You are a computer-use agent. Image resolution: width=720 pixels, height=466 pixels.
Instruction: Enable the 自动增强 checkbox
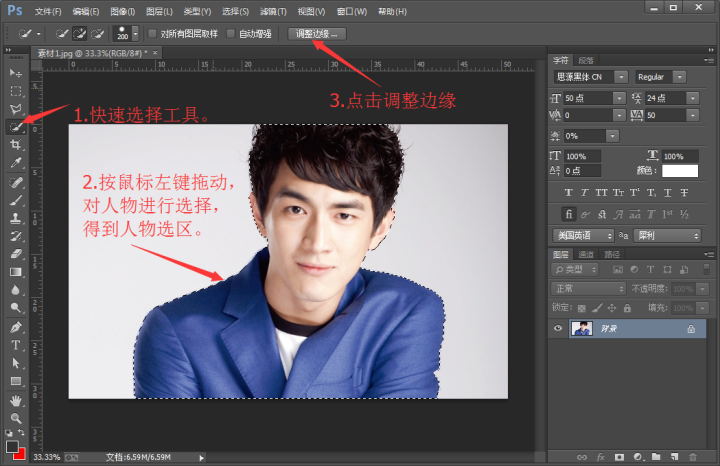tap(232, 34)
